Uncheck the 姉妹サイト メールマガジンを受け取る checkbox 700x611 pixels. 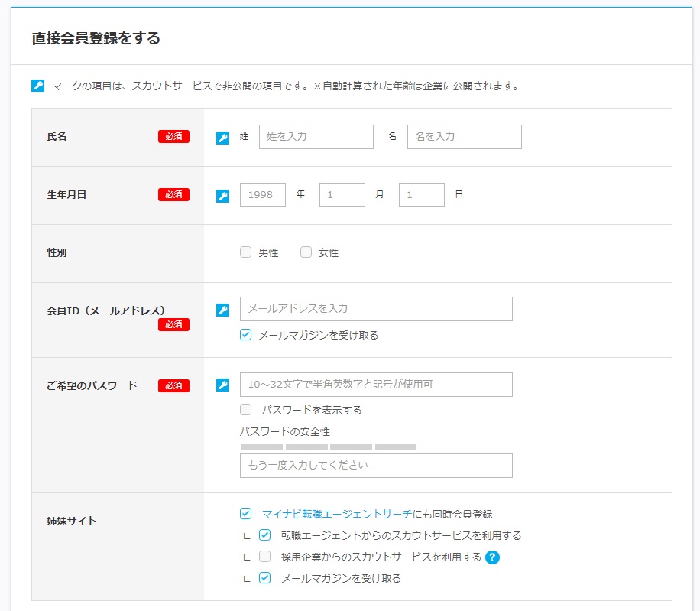tap(265, 578)
